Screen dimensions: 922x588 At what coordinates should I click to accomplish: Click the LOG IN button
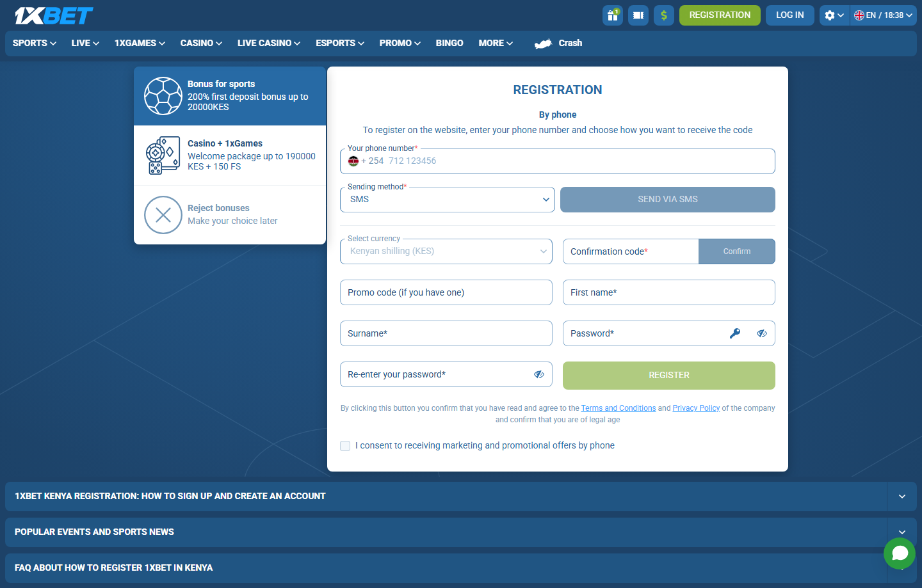[790, 15]
